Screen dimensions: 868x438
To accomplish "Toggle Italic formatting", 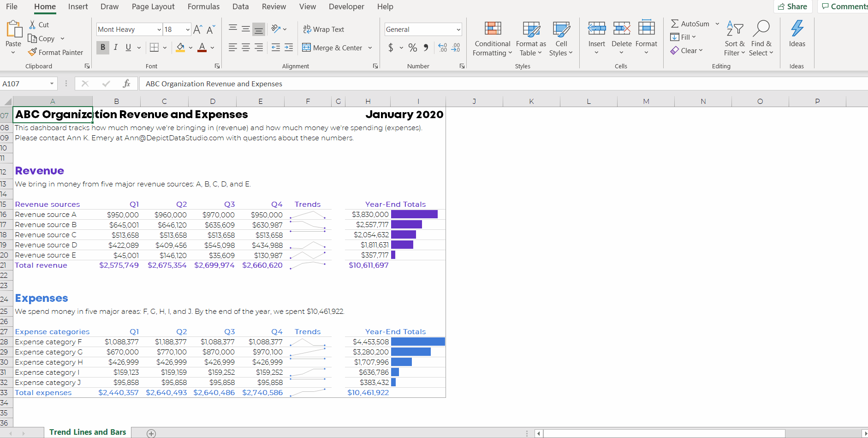I will (116, 48).
